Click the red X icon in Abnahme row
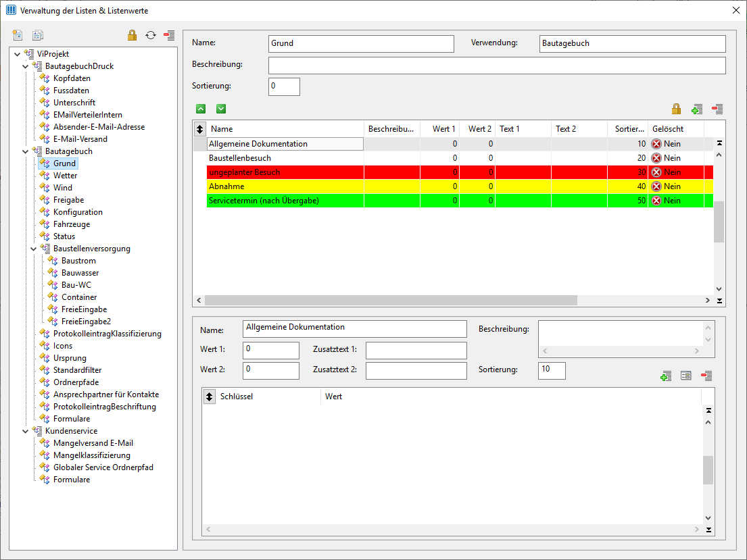 coord(656,186)
